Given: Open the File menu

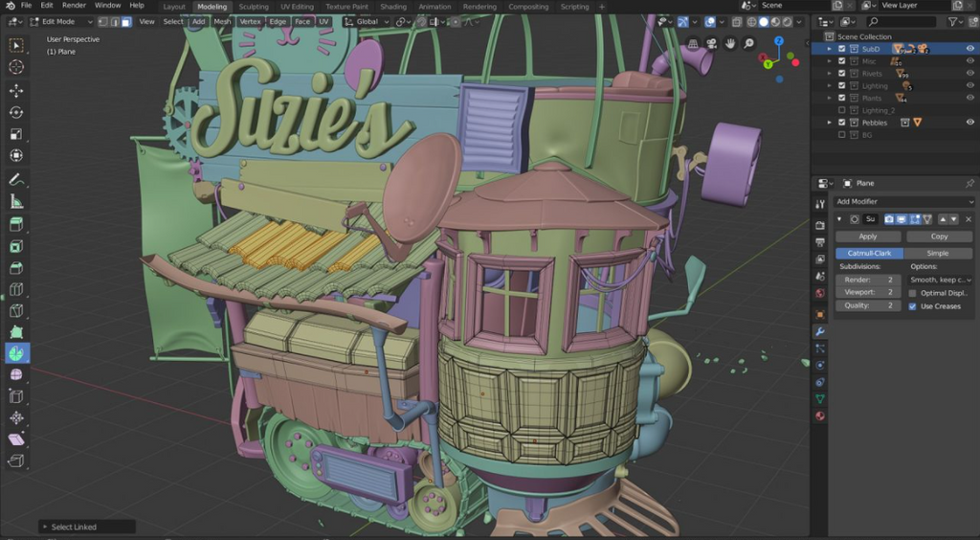Looking at the screenshot, I should coord(26,5).
